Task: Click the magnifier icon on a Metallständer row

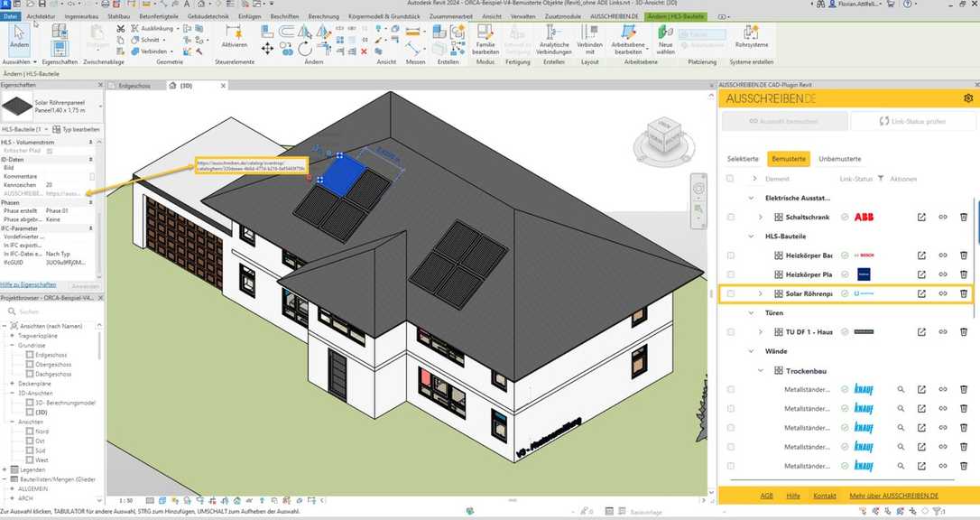Action: coord(900,389)
